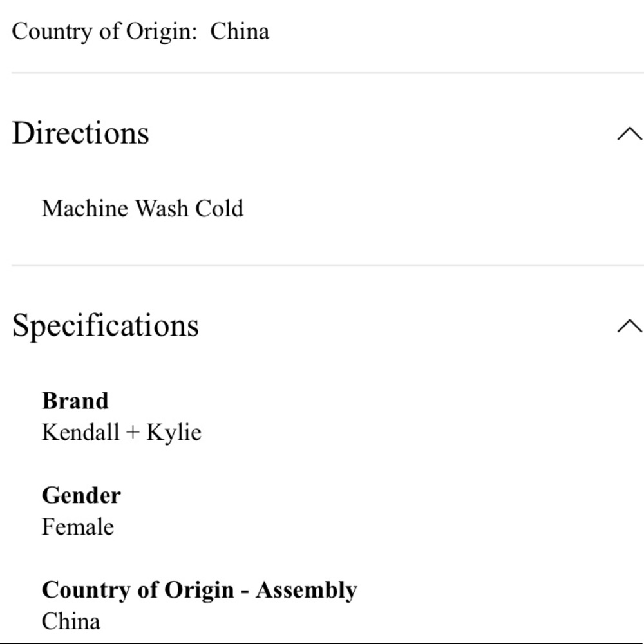Viewport: 644px width, 644px height.
Task: Click the word Cold in the washing directions
Action: (220, 209)
